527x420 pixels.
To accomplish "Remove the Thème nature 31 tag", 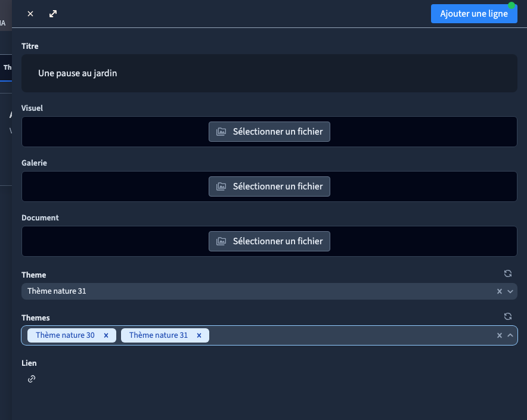I will (199, 335).
